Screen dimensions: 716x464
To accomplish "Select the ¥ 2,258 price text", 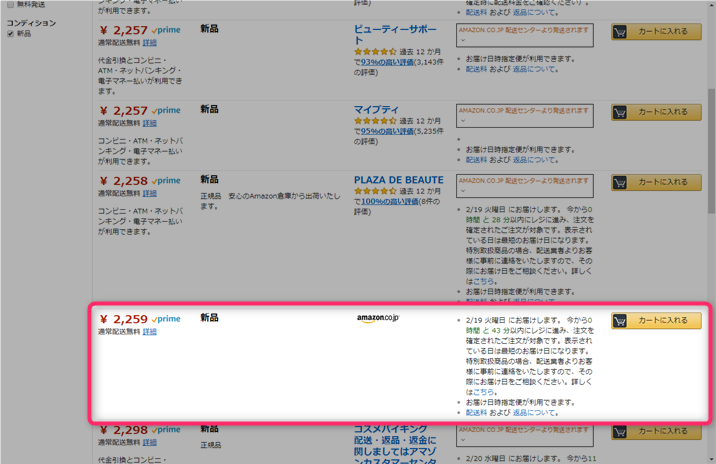I will 124,181.
